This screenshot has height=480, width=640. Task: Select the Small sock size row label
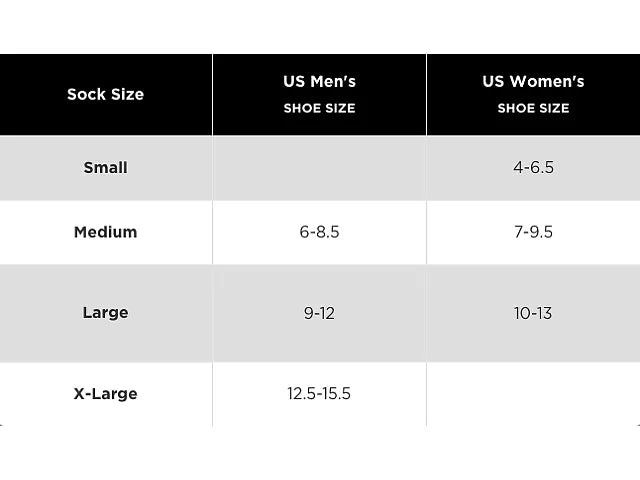point(105,167)
